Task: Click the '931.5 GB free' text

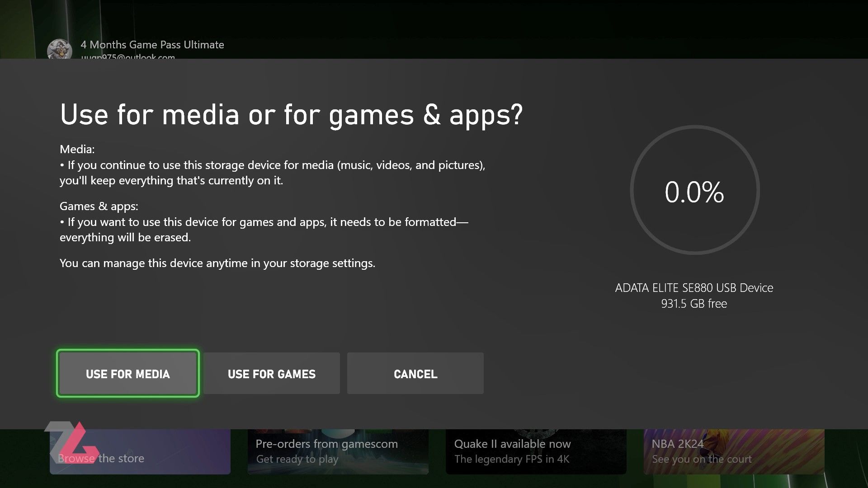Action: click(694, 304)
